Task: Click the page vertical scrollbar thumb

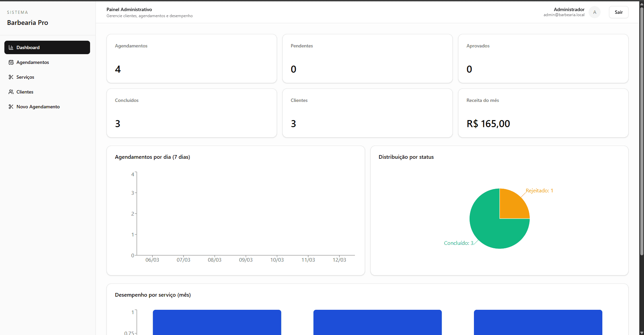Action: pos(641,131)
